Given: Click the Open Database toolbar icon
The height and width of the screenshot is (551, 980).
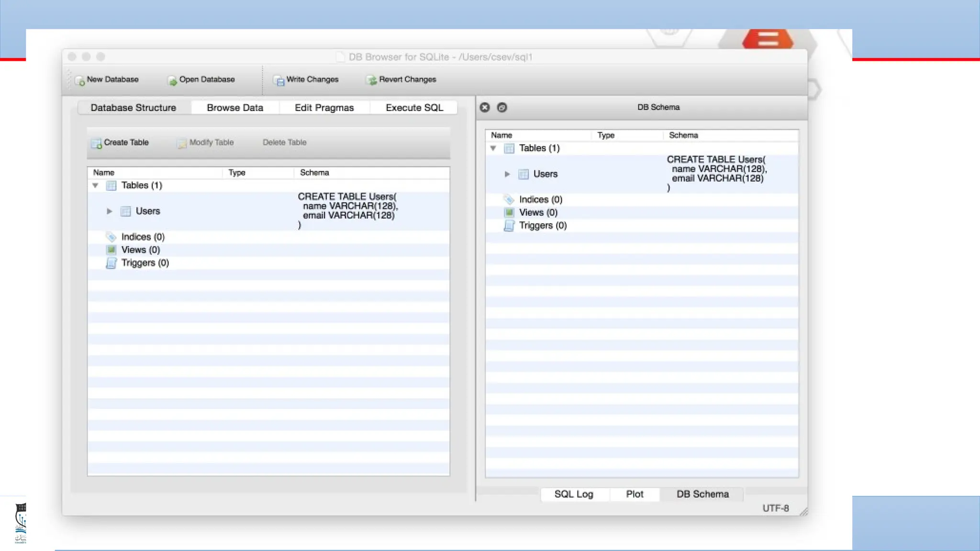Looking at the screenshot, I should [x=172, y=80].
